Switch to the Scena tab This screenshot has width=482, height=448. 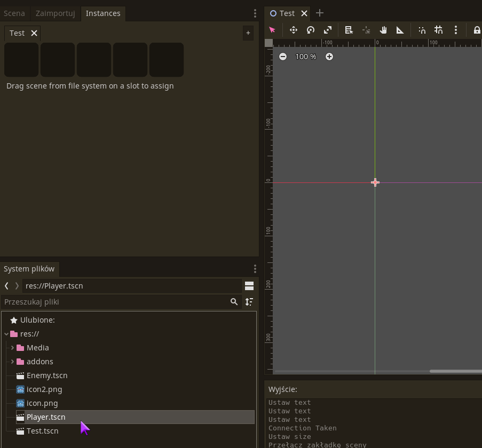(x=14, y=13)
